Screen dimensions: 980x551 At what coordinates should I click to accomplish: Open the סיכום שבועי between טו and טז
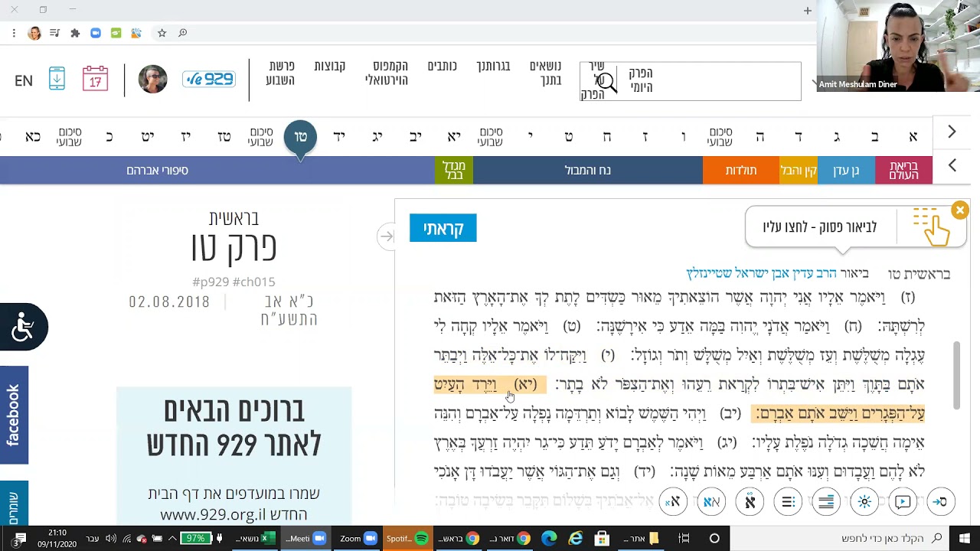260,137
